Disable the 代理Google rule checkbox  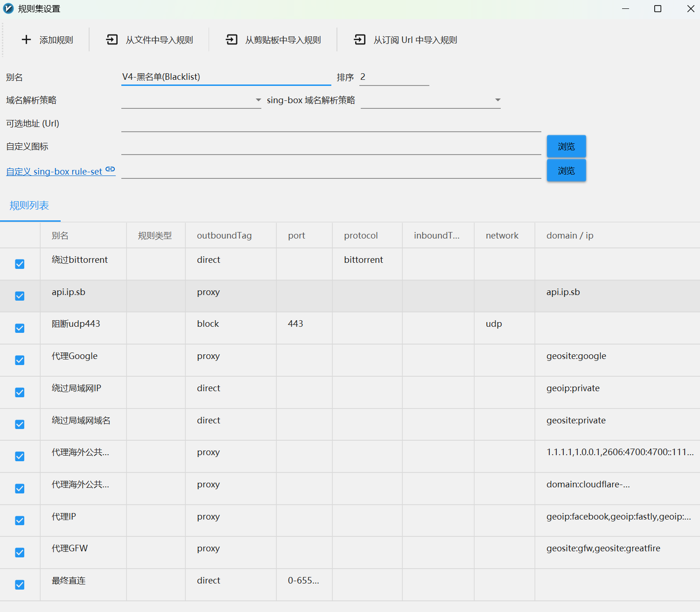[x=20, y=360]
